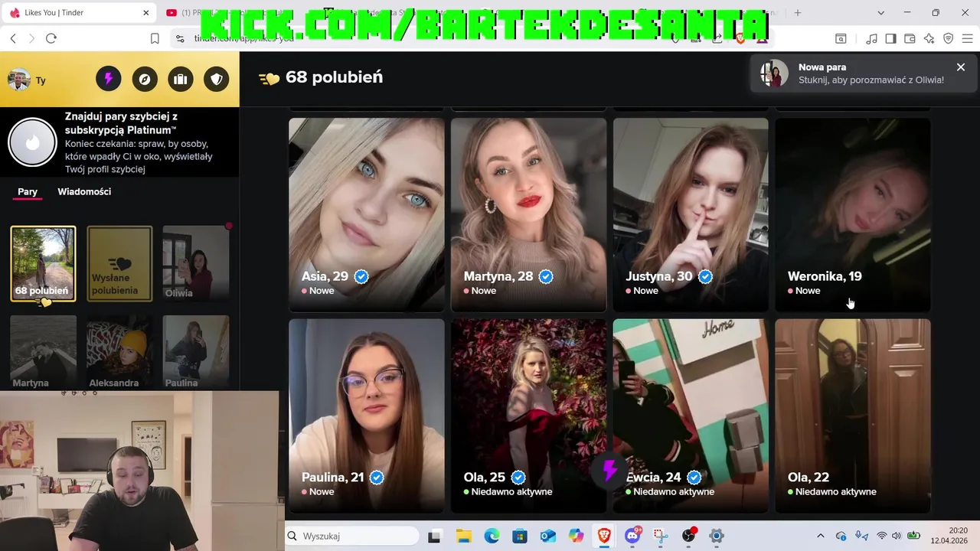Select the Likes You | Tinder browser tab
The width and height of the screenshot is (980, 551).
point(80,13)
